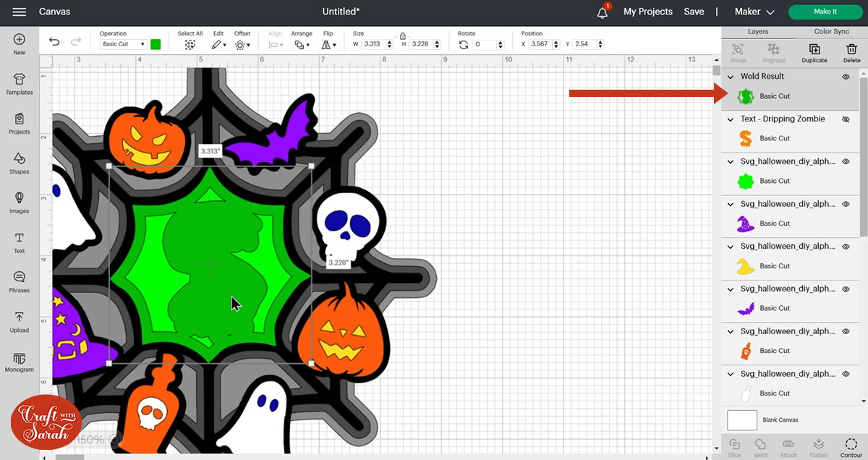Delete the selected layer
Viewport: 868px width, 460px height.
(x=851, y=53)
